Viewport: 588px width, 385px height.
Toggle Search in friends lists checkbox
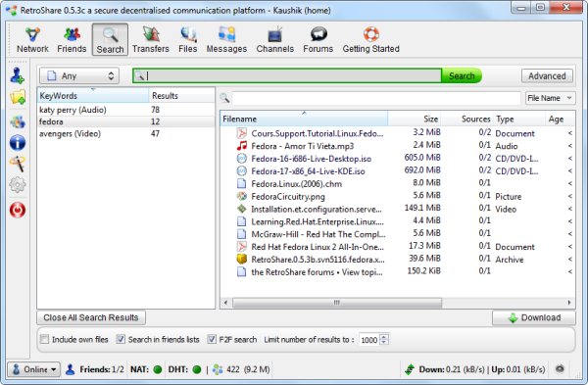click(121, 339)
